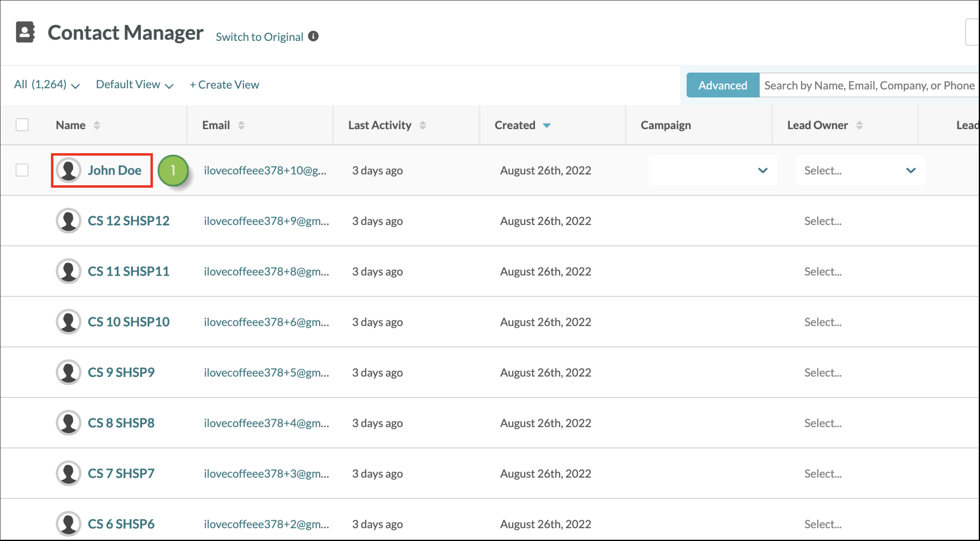The image size is (980, 541).
Task: Open Lead Owner Select for CS 12 SHSP12
Action: pos(823,221)
